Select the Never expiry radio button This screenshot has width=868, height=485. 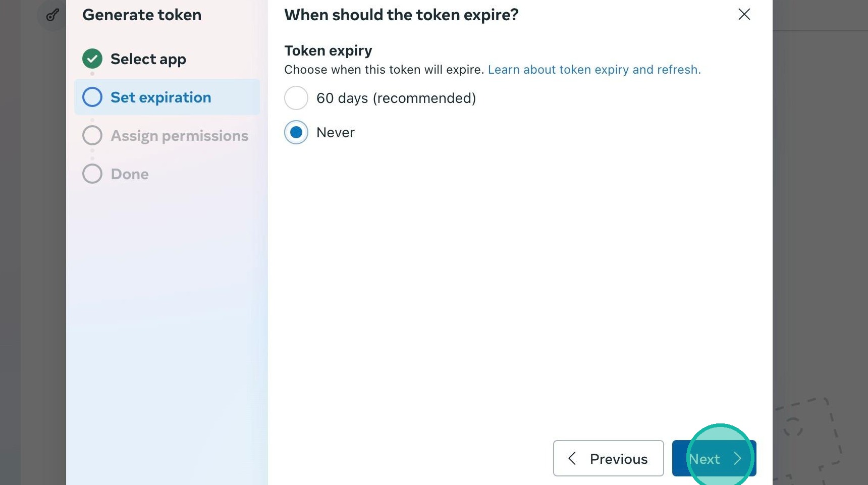(296, 132)
